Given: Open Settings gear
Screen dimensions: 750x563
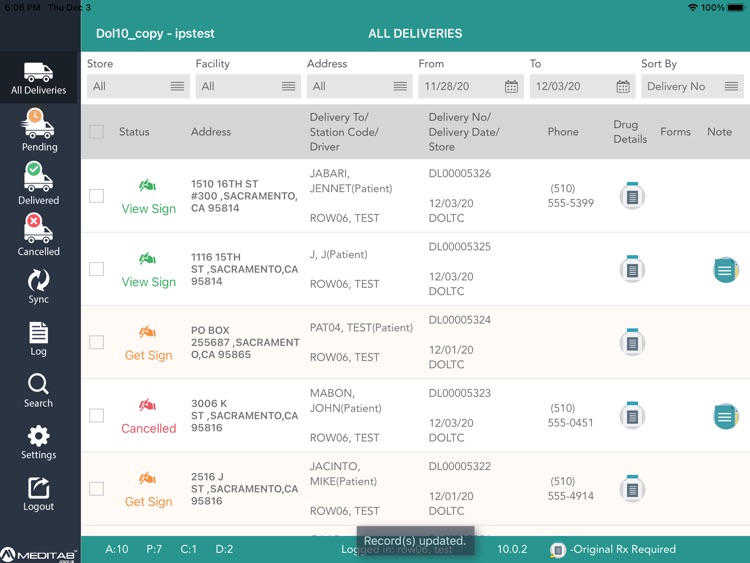Looking at the screenshot, I should [38, 442].
